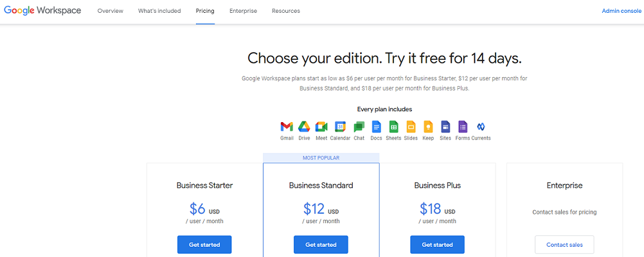644x257 pixels.
Task: Click the Docs icon
Action: (376, 127)
